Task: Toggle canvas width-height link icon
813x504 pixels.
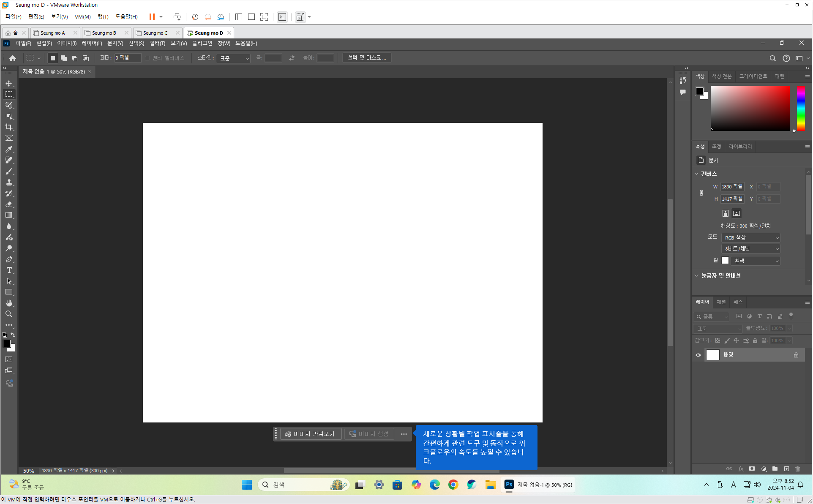Action: point(701,193)
